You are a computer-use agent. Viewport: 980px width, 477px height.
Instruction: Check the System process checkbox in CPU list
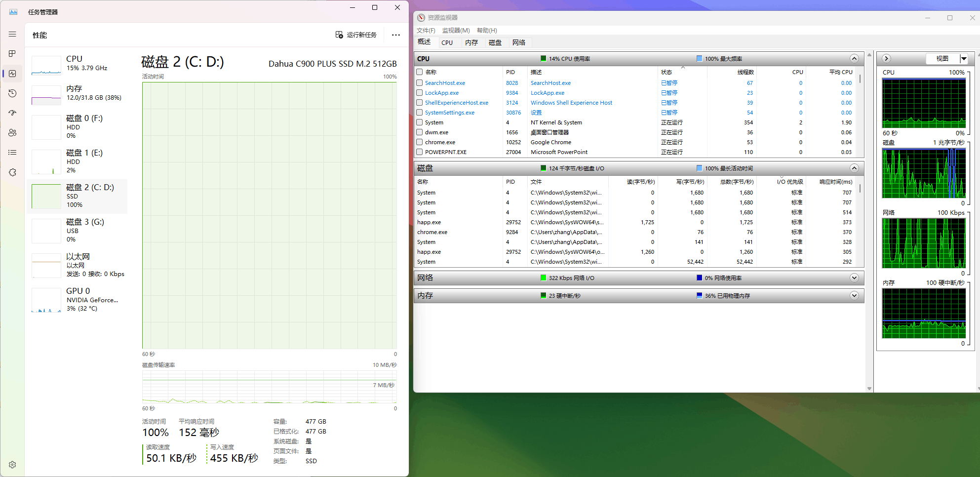420,122
